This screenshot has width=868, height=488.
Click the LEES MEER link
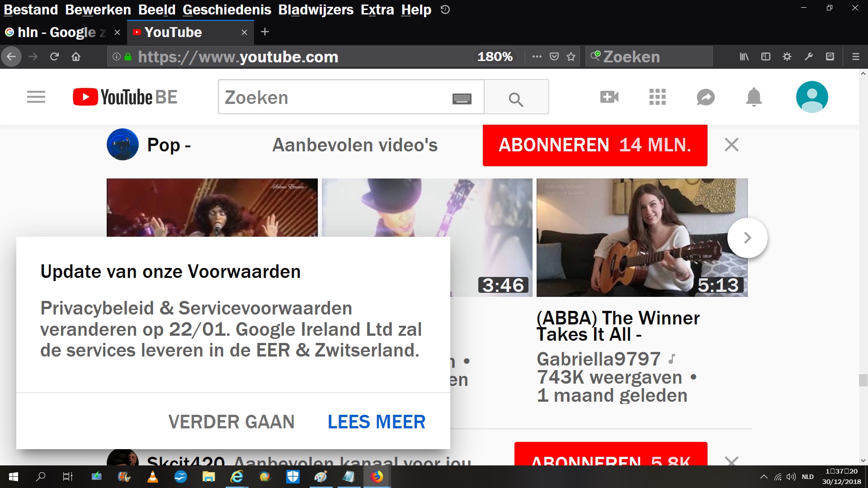click(x=376, y=422)
